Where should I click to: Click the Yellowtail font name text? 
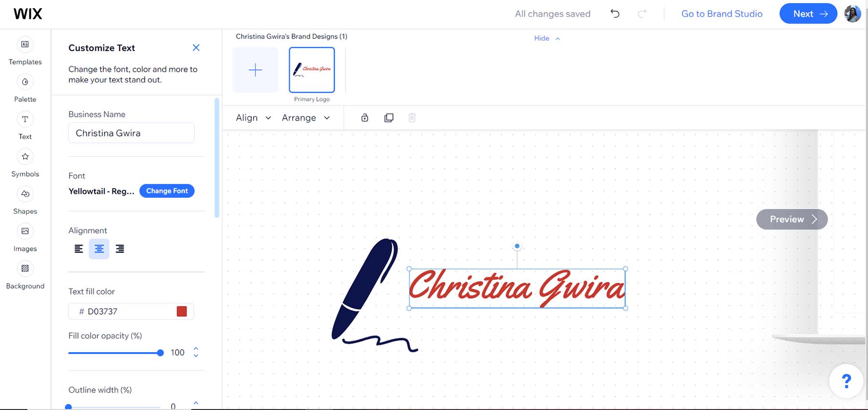point(101,191)
